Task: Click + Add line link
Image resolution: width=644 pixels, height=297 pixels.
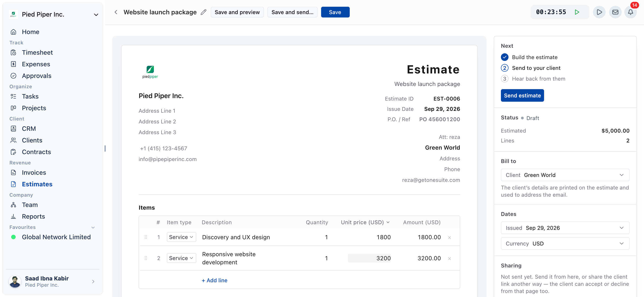Action: click(x=214, y=280)
